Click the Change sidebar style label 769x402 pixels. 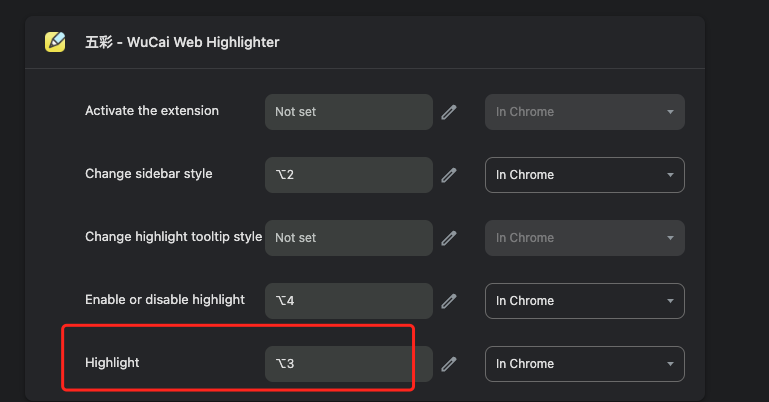(149, 174)
